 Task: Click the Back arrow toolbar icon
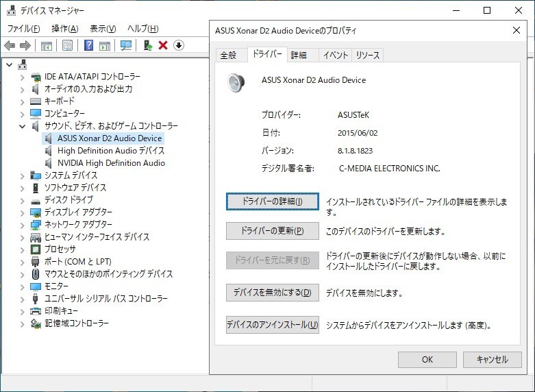(10, 45)
